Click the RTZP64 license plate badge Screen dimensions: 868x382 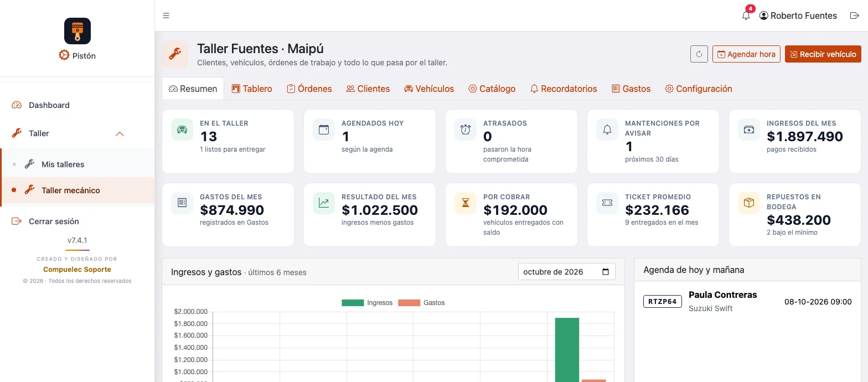[x=663, y=302]
